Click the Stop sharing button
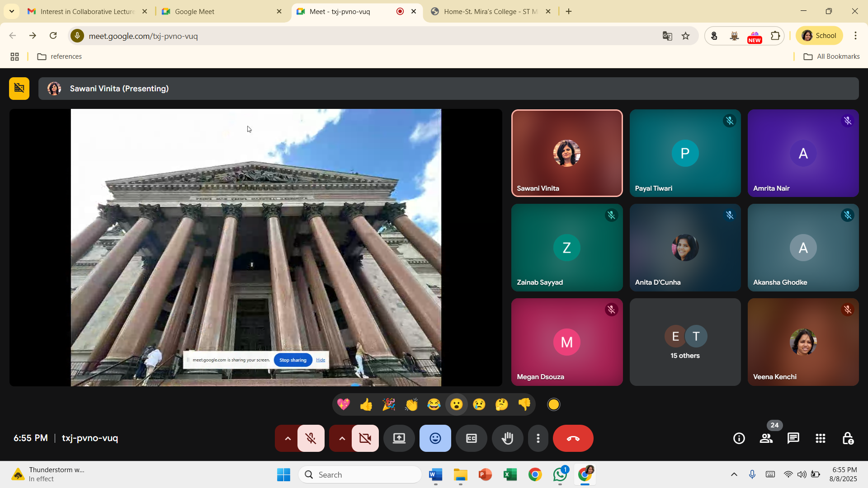The height and width of the screenshot is (488, 868). coord(292,360)
